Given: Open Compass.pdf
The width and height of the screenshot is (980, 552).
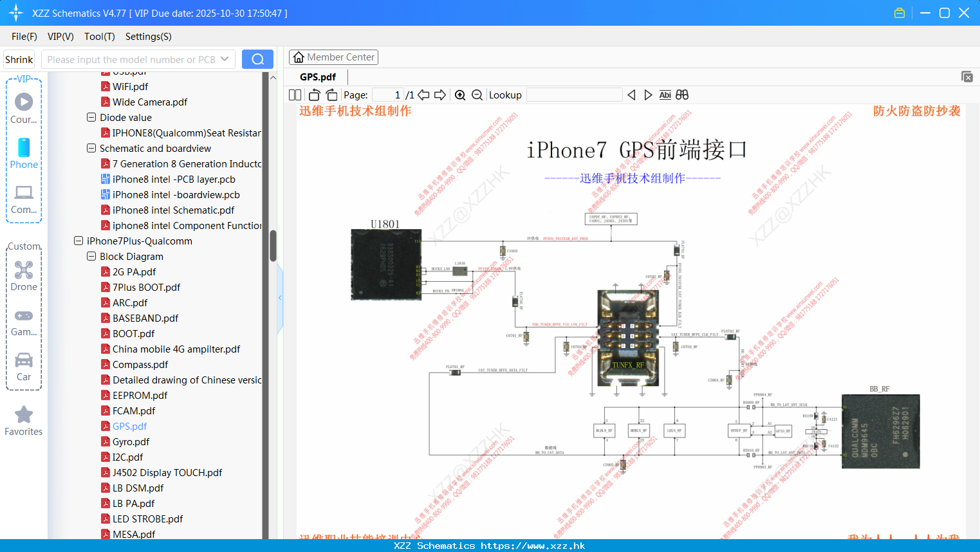Looking at the screenshot, I should (140, 365).
